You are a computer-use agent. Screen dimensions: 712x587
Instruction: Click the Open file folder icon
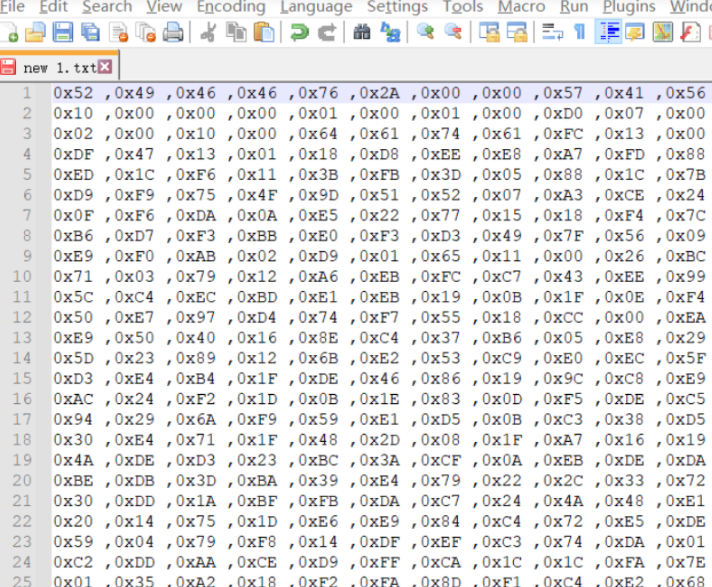click(35, 32)
